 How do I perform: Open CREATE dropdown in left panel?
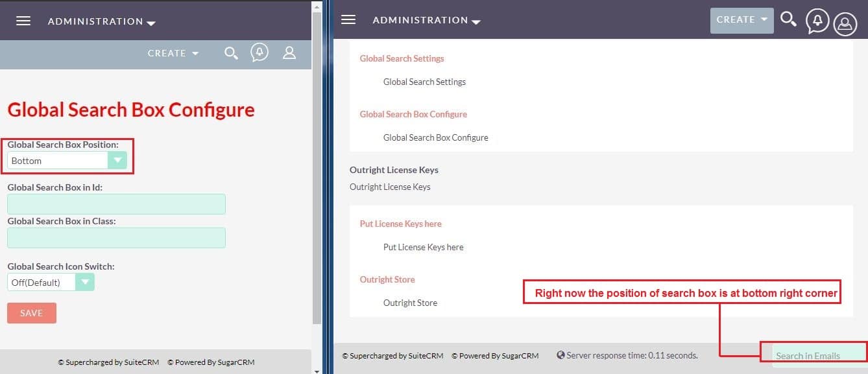[x=173, y=53]
